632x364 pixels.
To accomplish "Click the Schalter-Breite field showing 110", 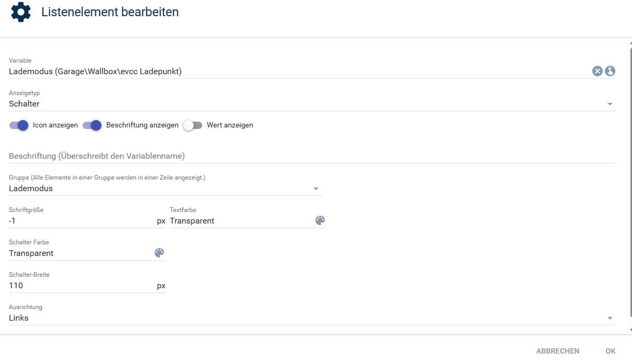I will [x=81, y=286].
